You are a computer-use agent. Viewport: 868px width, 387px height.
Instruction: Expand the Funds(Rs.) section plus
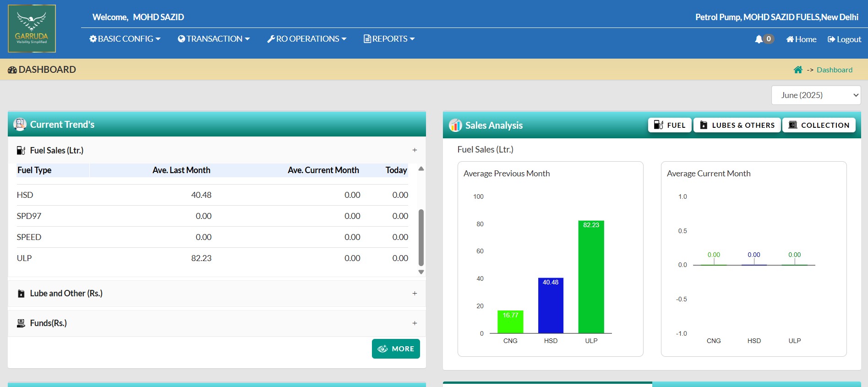coord(415,323)
